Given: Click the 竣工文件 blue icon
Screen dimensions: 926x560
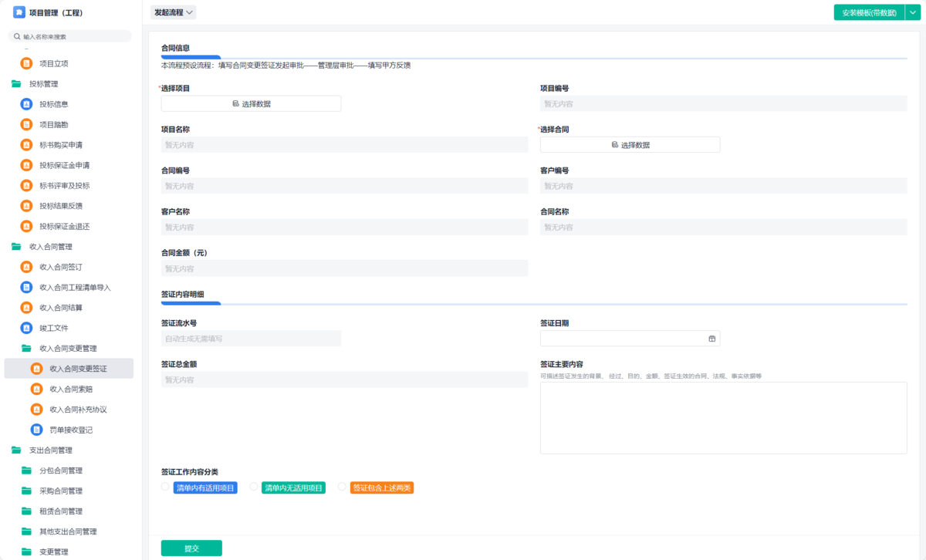Looking at the screenshot, I should click(27, 328).
